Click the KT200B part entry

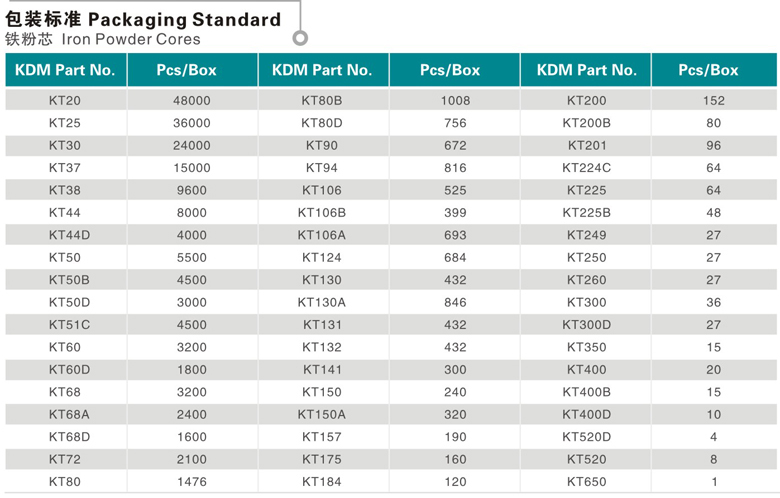(586, 123)
